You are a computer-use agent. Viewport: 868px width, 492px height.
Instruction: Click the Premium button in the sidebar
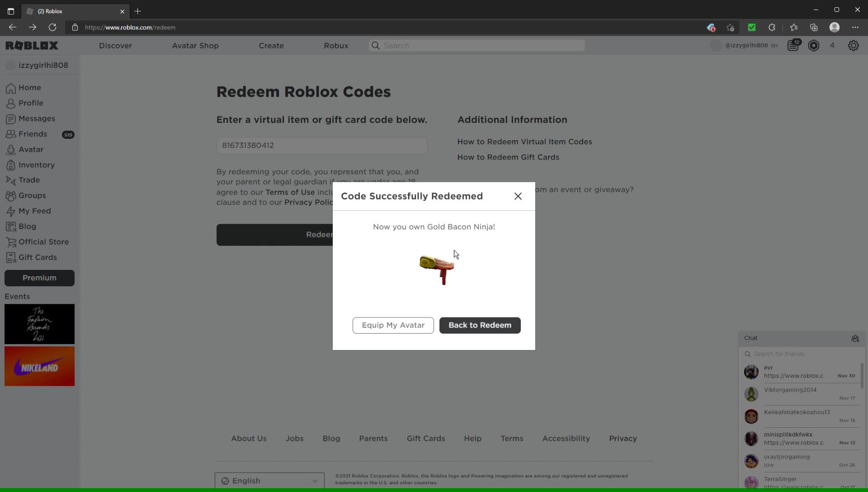click(x=39, y=278)
